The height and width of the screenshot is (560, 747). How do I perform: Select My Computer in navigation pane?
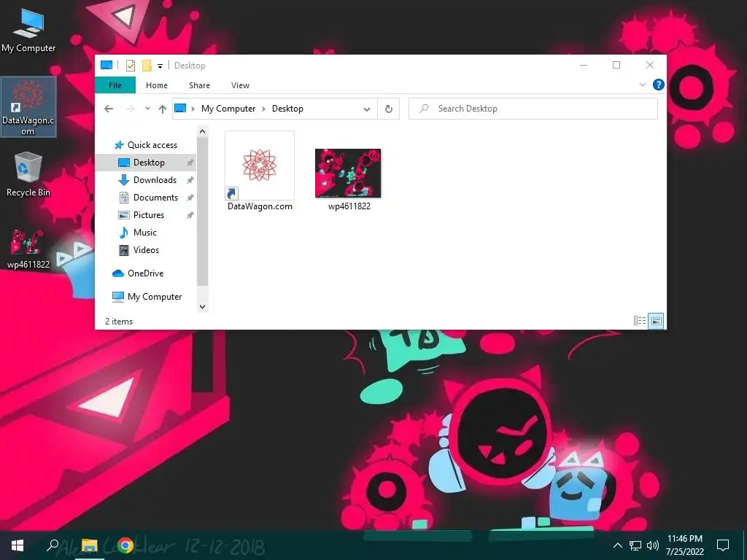146,297
